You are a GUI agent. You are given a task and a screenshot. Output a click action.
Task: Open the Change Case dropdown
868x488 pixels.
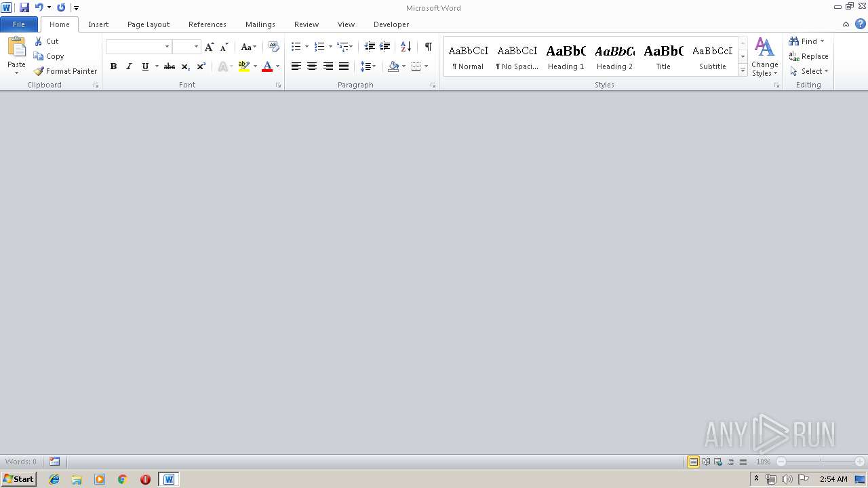pyautogui.click(x=249, y=47)
